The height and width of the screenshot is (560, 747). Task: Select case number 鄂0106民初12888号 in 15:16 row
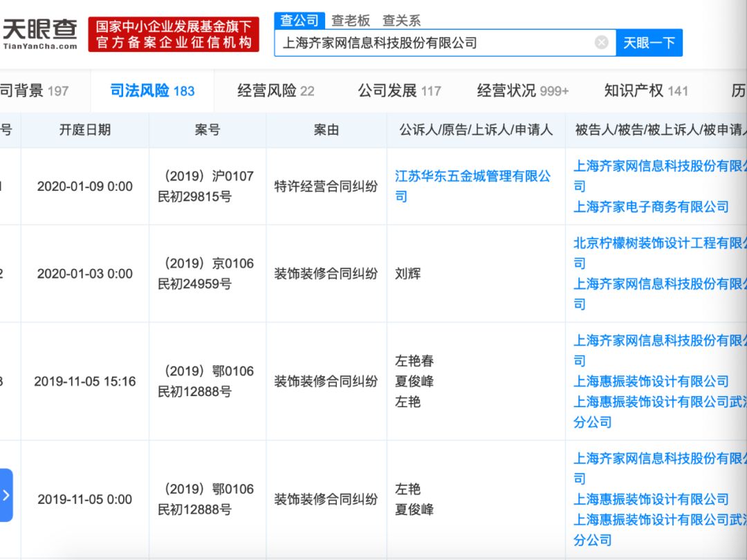click(x=206, y=382)
